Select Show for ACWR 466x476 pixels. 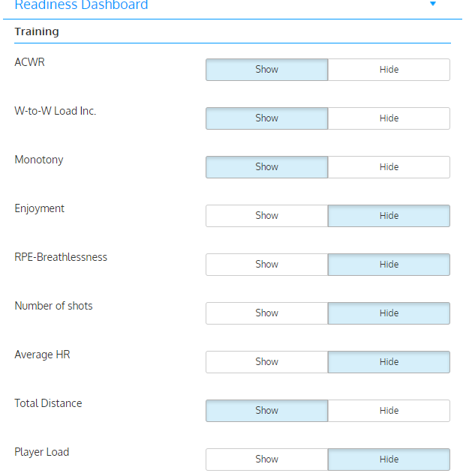pyautogui.click(x=266, y=70)
